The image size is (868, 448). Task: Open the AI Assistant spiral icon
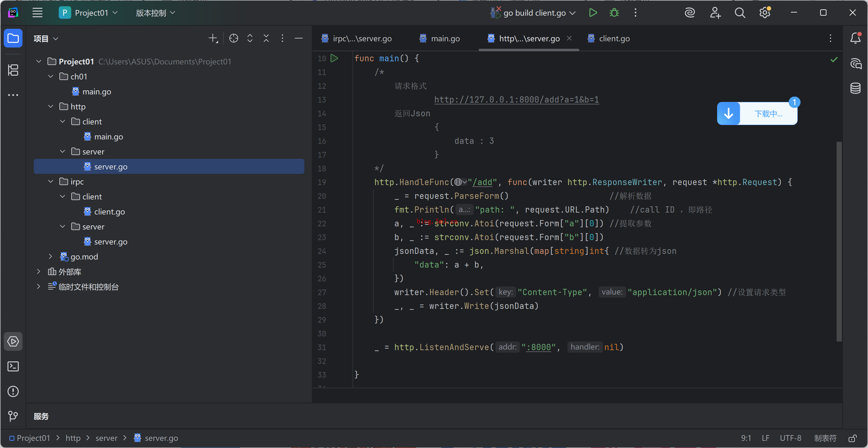(x=690, y=13)
